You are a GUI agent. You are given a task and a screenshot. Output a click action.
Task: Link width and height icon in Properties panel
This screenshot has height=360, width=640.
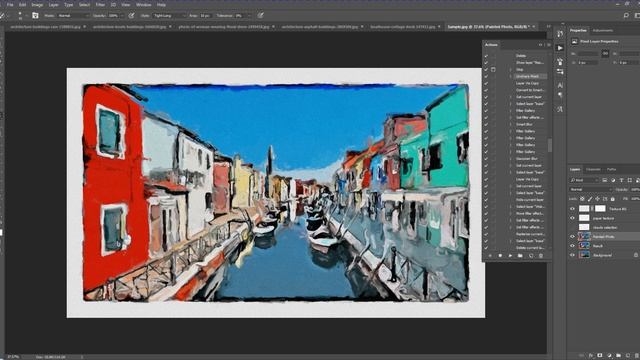tap(605, 53)
